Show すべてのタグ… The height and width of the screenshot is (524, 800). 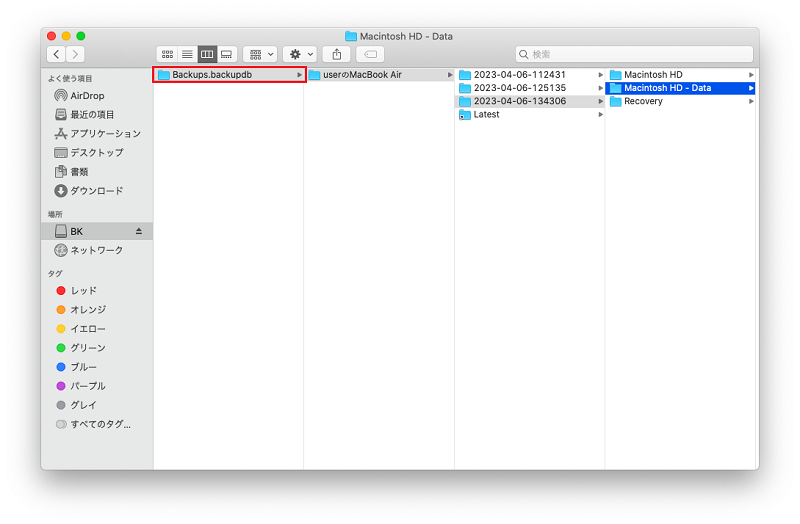coord(97,424)
